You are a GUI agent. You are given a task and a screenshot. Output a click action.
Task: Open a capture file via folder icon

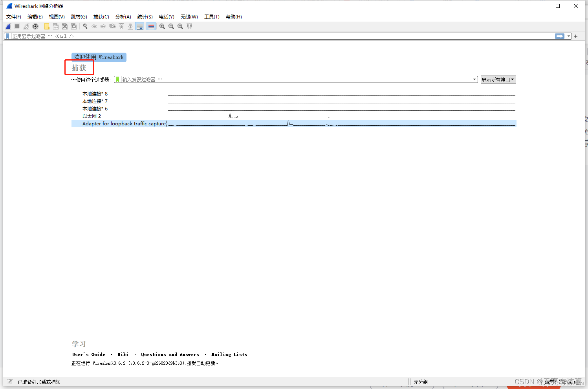point(47,26)
